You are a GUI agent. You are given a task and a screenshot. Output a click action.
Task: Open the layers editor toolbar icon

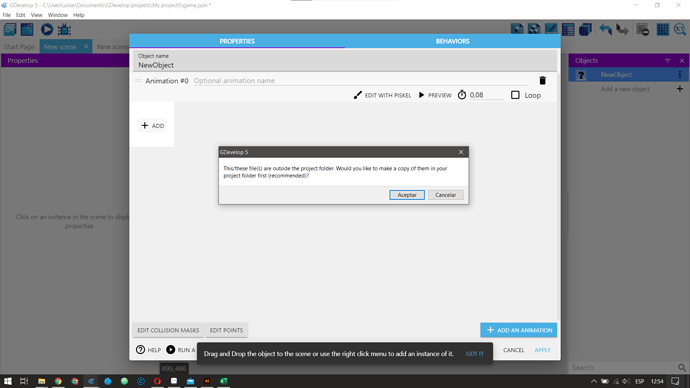(585, 29)
